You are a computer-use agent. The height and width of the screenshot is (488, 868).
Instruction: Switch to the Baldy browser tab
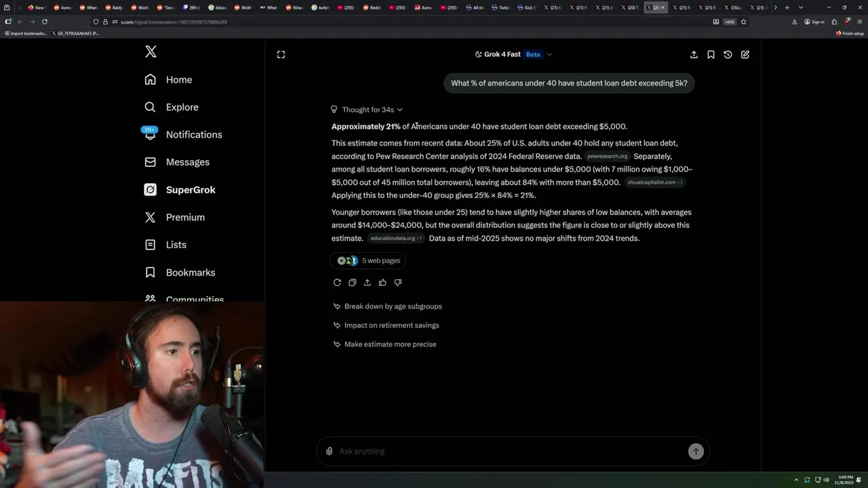115,7
